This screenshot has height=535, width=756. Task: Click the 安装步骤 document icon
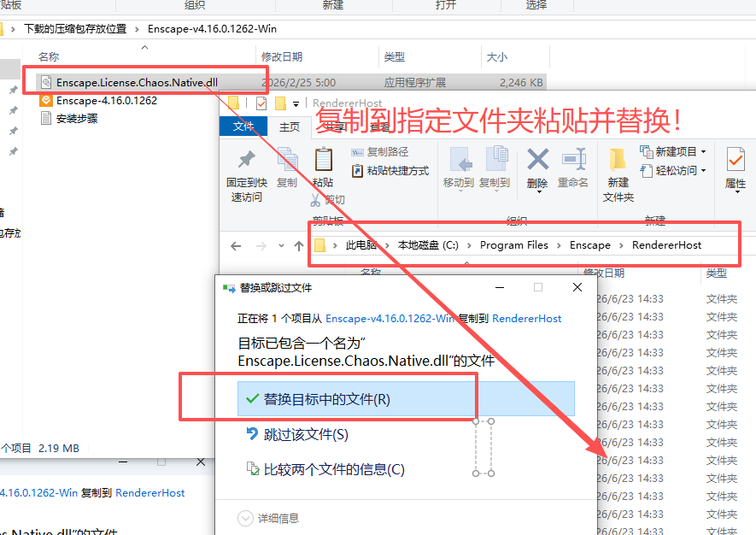point(46,118)
